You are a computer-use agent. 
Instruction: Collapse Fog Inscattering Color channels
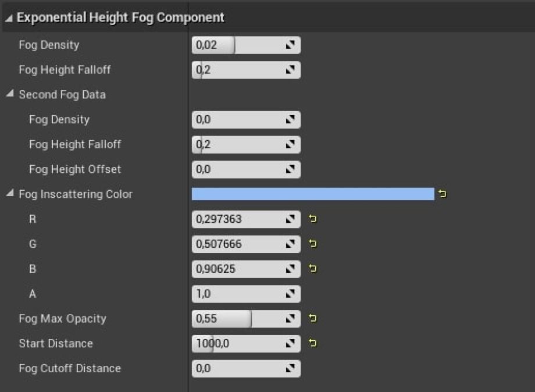click(x=10, y=194)
